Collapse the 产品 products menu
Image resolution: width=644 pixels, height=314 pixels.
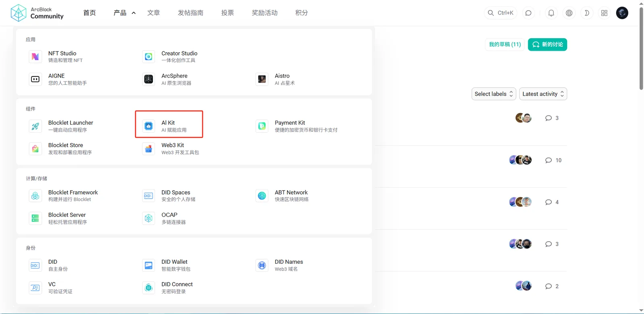point(125,13)
